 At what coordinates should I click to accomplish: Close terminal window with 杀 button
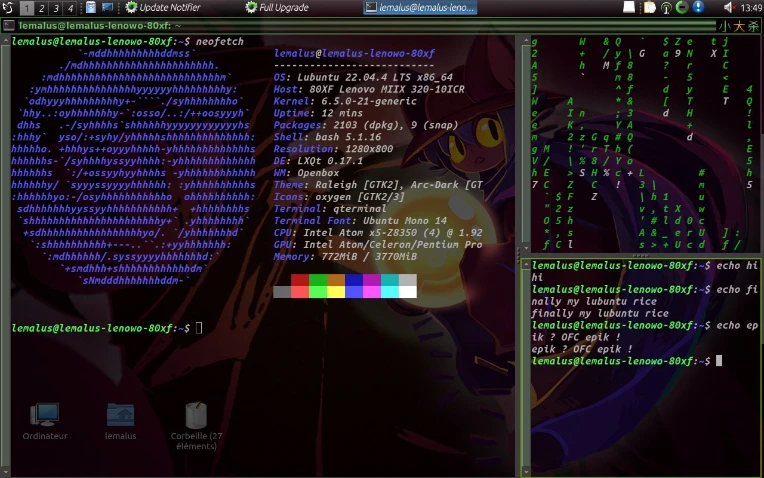[753, 26]
